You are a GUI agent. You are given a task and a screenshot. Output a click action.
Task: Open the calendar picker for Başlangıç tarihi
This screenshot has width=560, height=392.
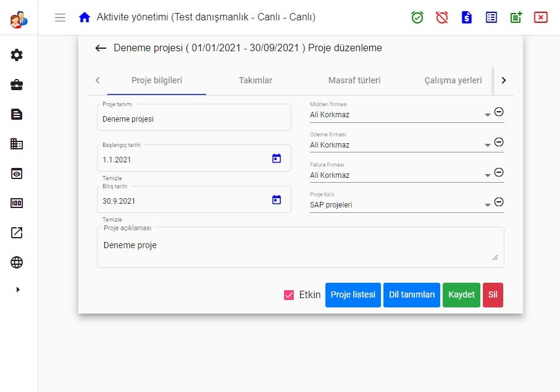coord(276,157)
